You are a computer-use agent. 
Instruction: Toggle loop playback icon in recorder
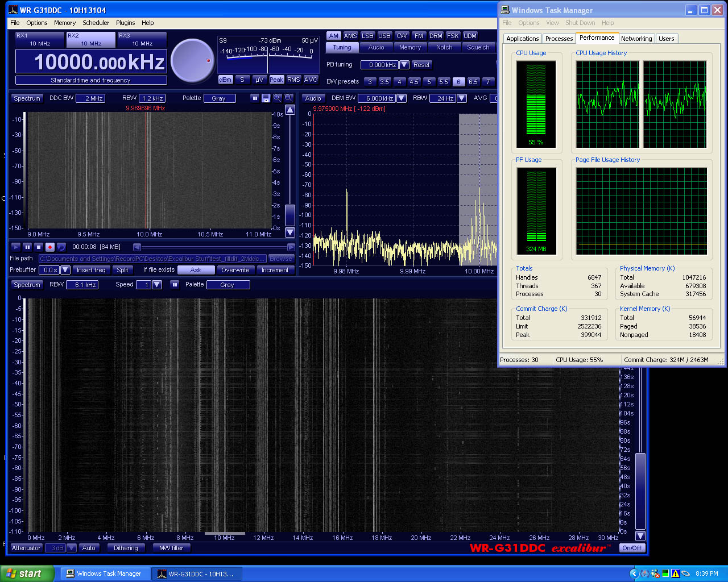(x=61, y=247)
